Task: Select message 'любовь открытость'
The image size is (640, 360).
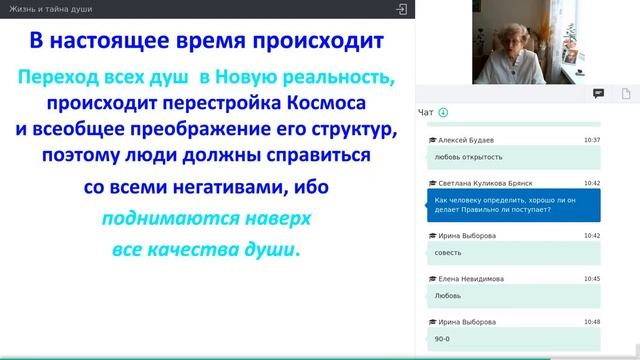Action: pyautogui.click(x=513, y=157)
